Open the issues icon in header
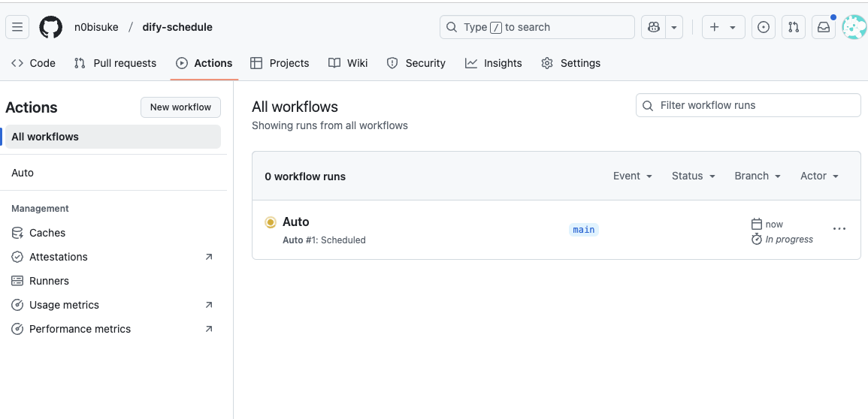This screenshot has width=868, height=419. [764, 27]
